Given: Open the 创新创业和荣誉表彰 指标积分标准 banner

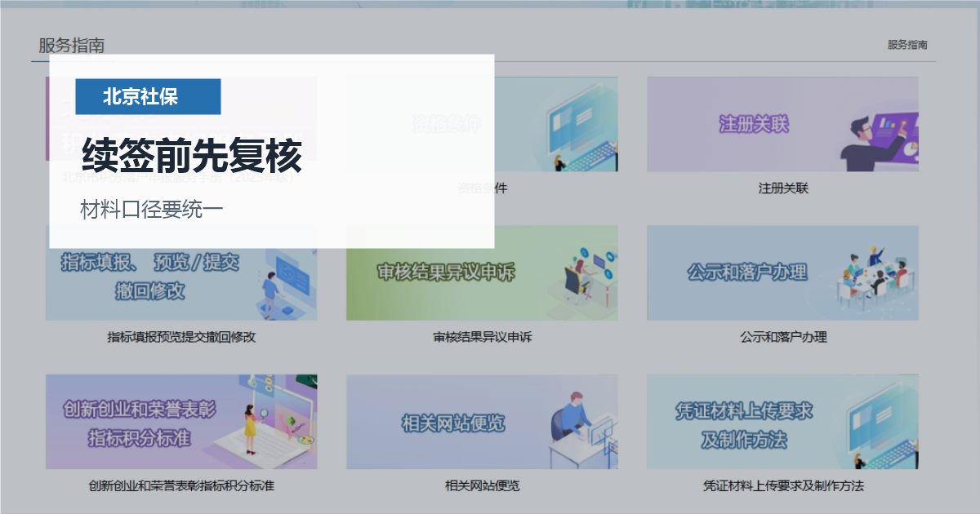Looking at the screenshot, I should [181, 422].
